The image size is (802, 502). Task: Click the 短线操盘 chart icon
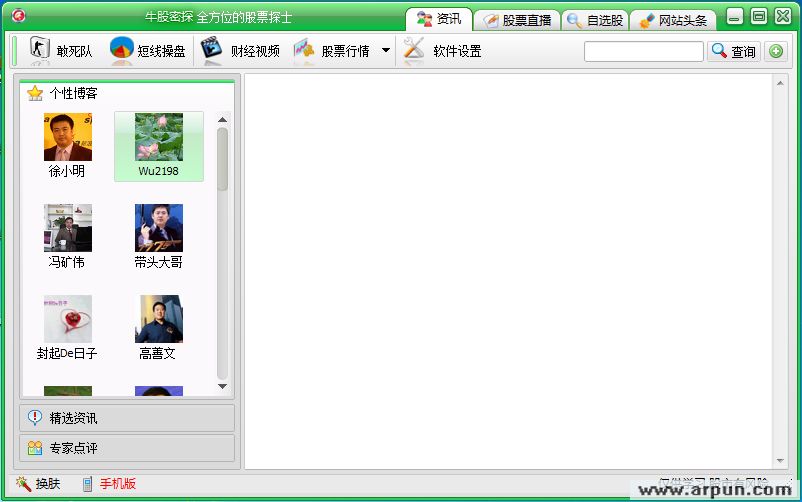pyautogui.click(x=122, y=50)
